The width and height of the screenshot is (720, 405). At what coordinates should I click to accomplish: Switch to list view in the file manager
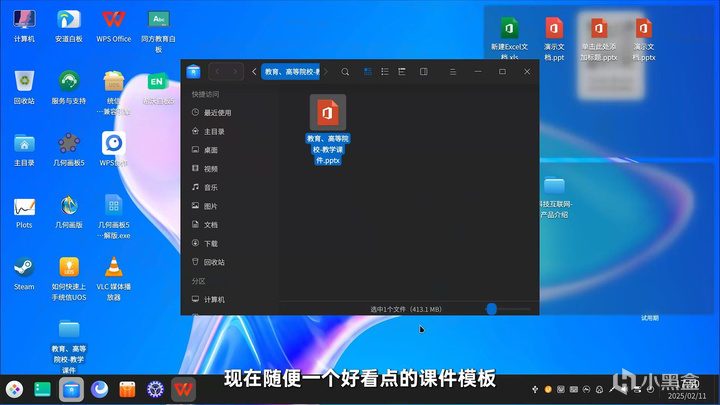[385, 72]
